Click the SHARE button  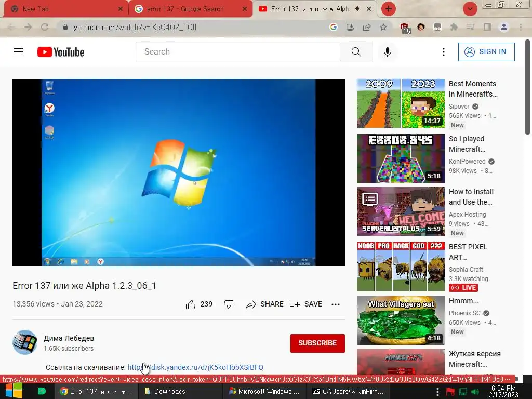pos(264,304)
